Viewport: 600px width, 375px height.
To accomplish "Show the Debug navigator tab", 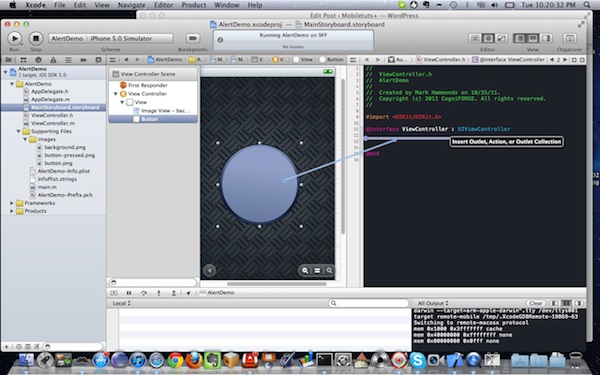I will pyautogui.click(x=68, y=60).
